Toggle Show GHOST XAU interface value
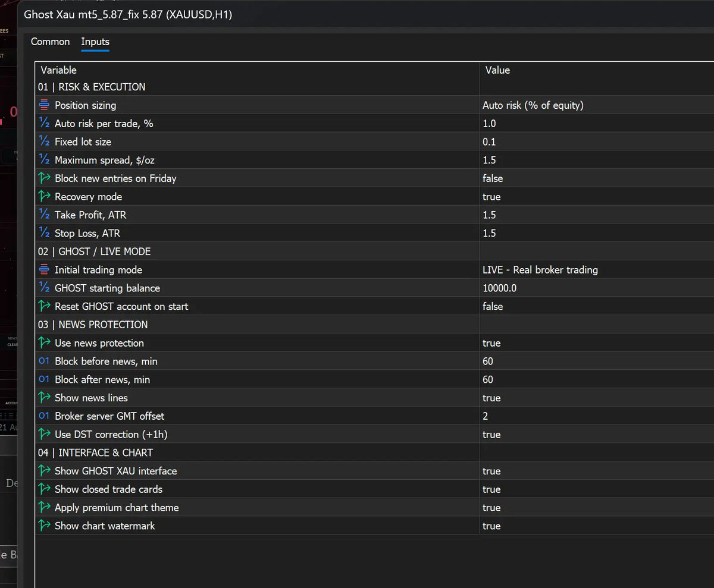This screenshot has height=588, width=714. click(597, 471)
